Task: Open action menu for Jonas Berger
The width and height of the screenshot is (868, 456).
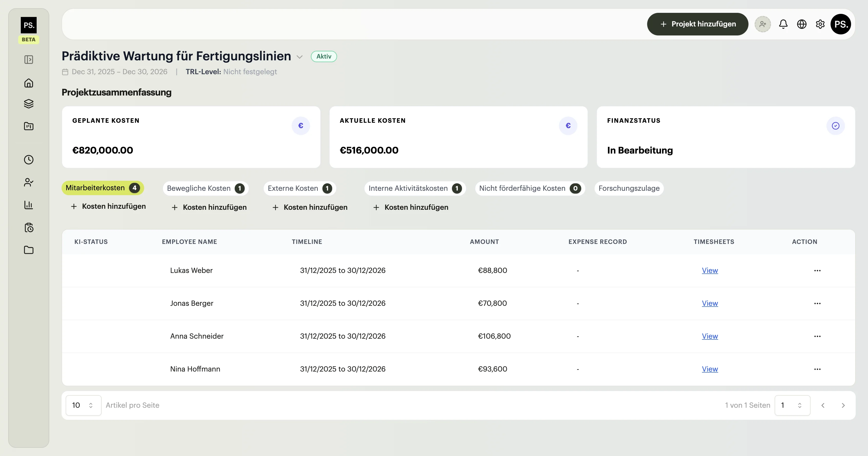Action: click(817, 303)
